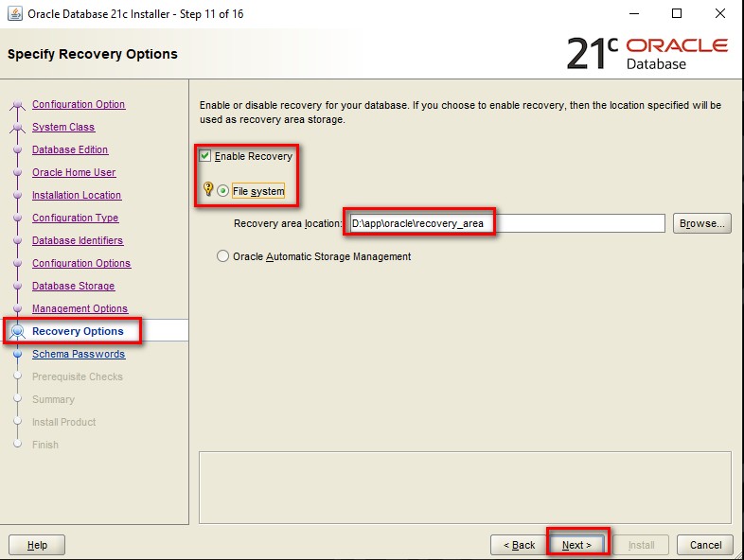Click the Install Product step label
The image size is (744, 560).
(64, 422)
